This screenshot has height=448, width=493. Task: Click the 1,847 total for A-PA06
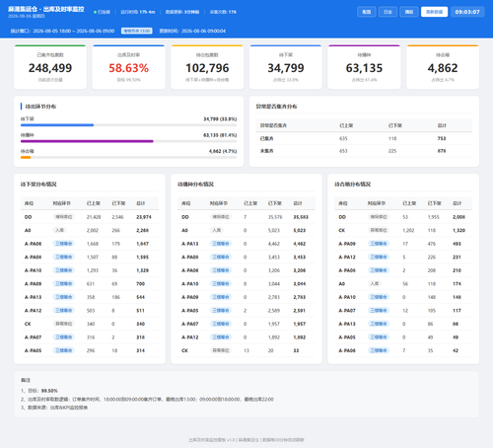click(x=142, y=244)
